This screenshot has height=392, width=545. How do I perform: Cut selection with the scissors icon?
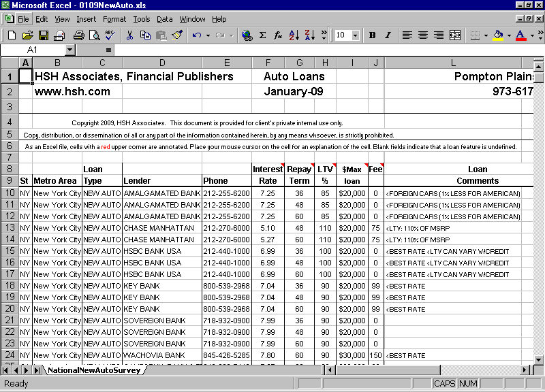coord(129,35)
